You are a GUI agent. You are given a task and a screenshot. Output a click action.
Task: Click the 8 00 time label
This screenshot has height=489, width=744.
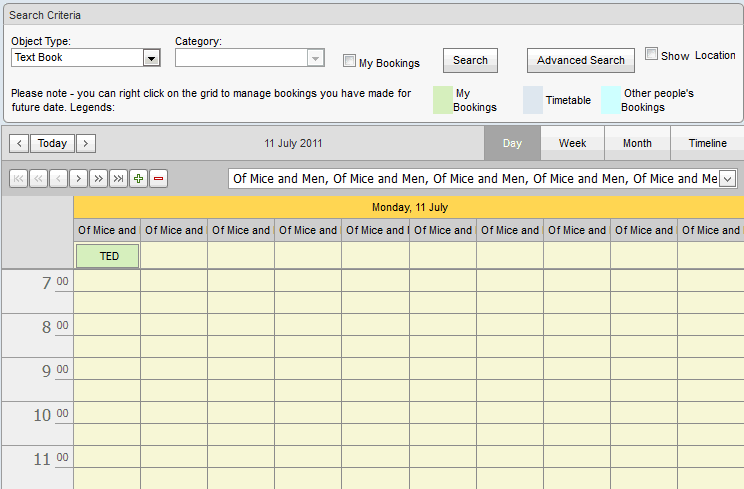(55, 327)
